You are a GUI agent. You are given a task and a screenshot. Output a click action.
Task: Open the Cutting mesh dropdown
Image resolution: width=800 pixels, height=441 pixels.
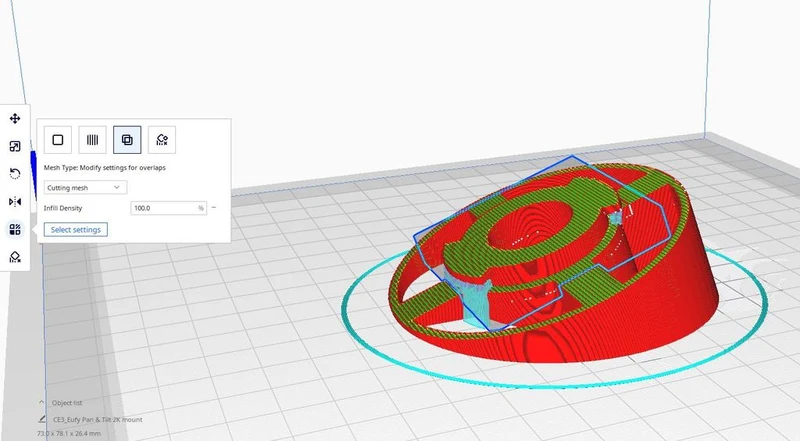85,187
